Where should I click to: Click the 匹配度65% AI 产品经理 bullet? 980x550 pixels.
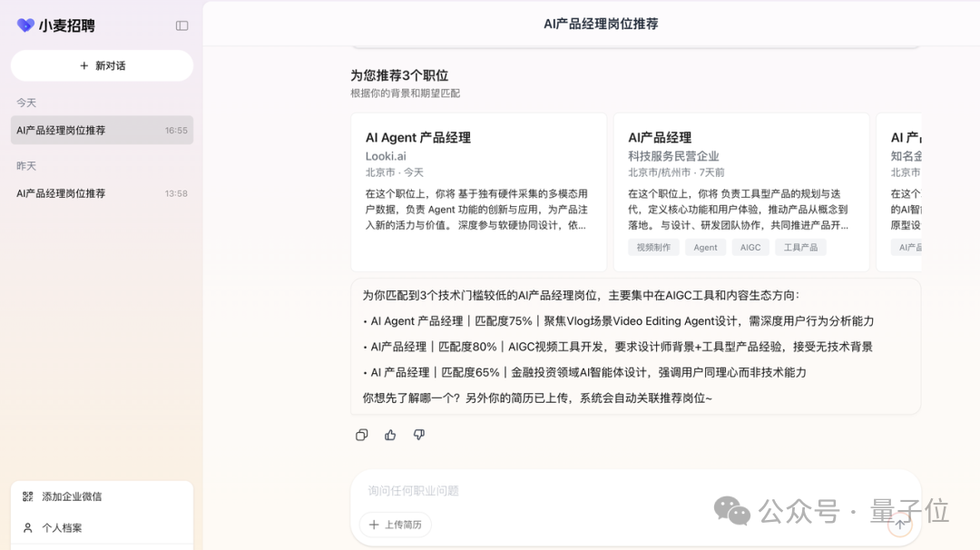[x=584, y=372]
